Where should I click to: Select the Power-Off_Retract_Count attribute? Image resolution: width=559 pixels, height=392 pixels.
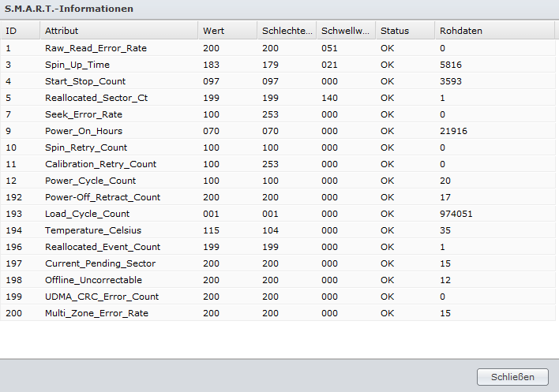[x=103, y=197]
